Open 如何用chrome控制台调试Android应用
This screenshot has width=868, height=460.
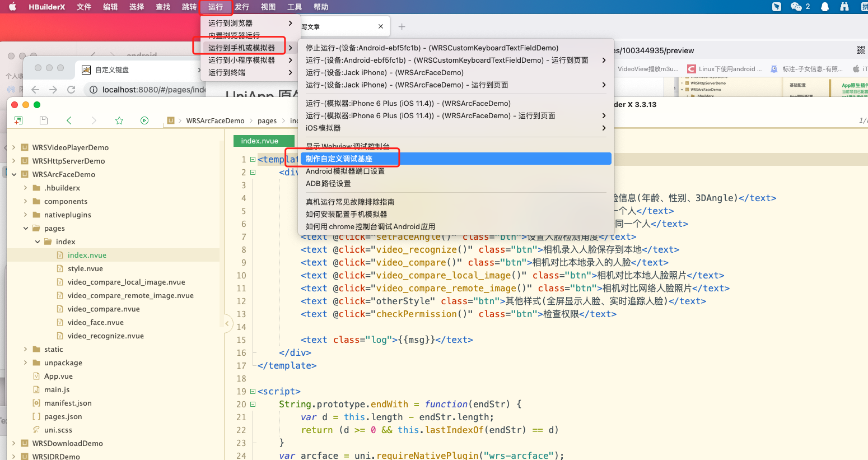tap(456, 226)
